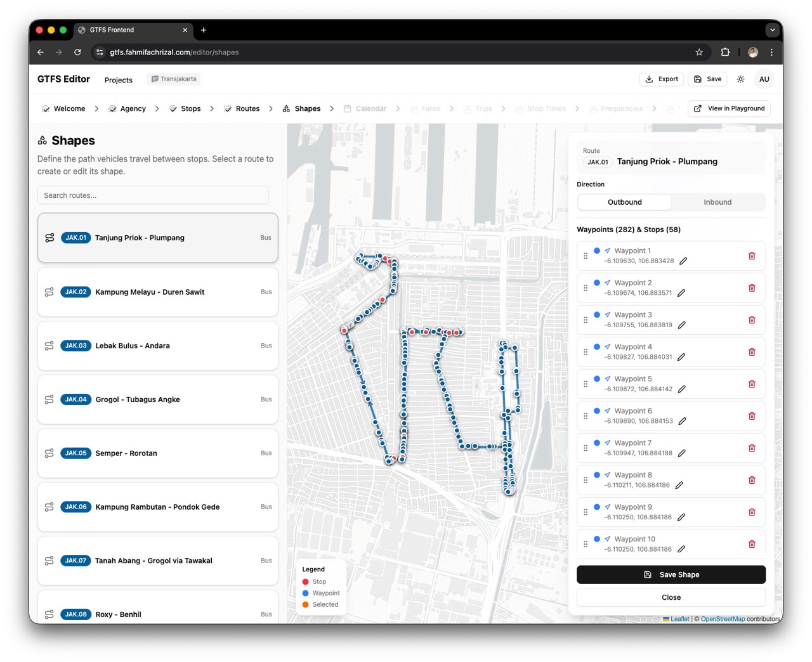
Task: Toggle the light/dark theme sun icon
Action: tap(740, 79)
